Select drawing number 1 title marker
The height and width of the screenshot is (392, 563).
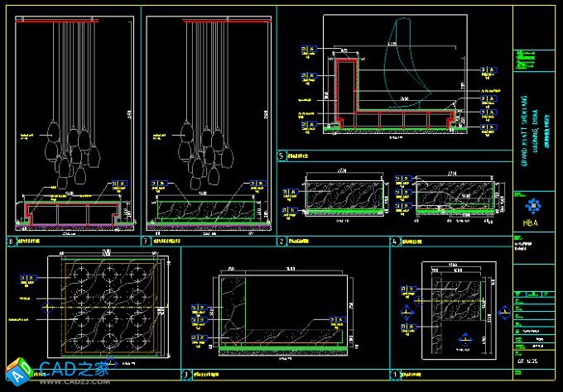point(395,374)
